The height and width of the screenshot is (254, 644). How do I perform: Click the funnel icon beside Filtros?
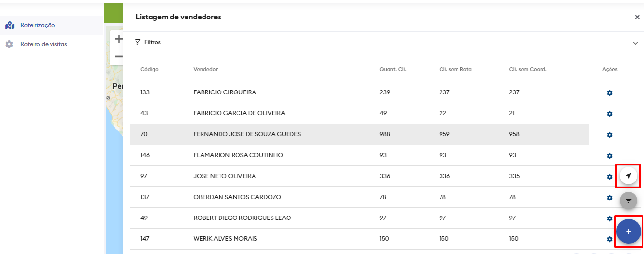137,42
